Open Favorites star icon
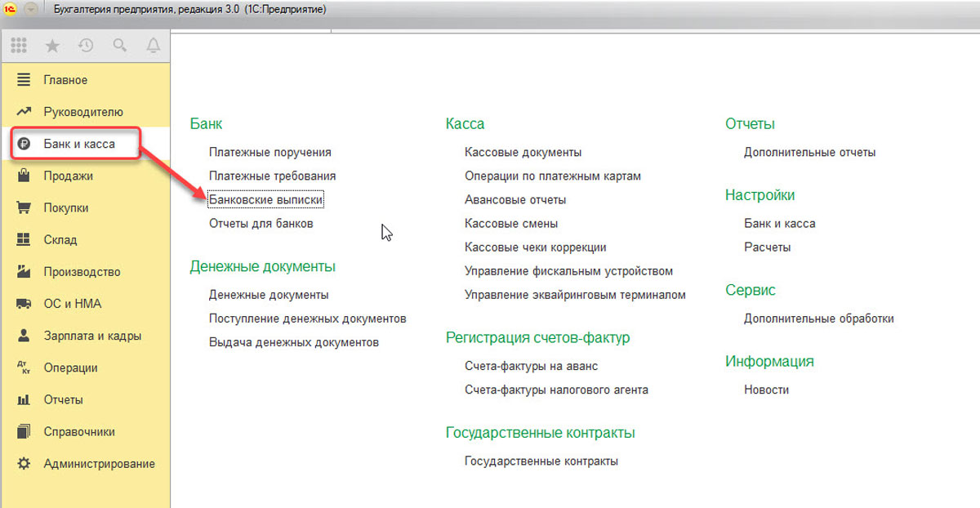The image size is (980, 508). coord(52,46)
